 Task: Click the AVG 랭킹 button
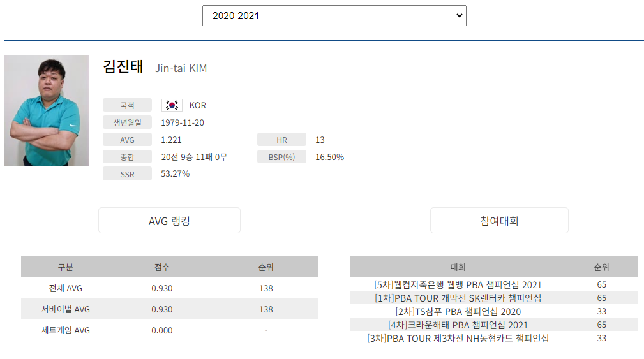[169, 221]
